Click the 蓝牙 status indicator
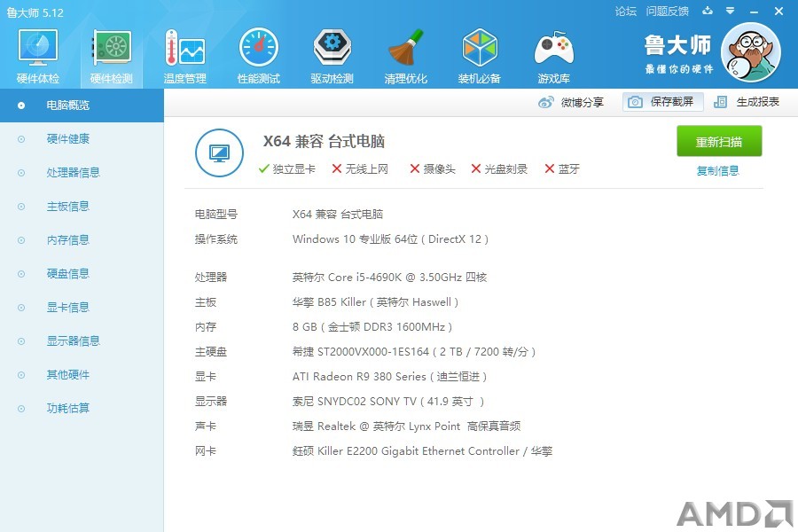Image resolution: width=798 pixels, height=532 pixels. [562, 169]
